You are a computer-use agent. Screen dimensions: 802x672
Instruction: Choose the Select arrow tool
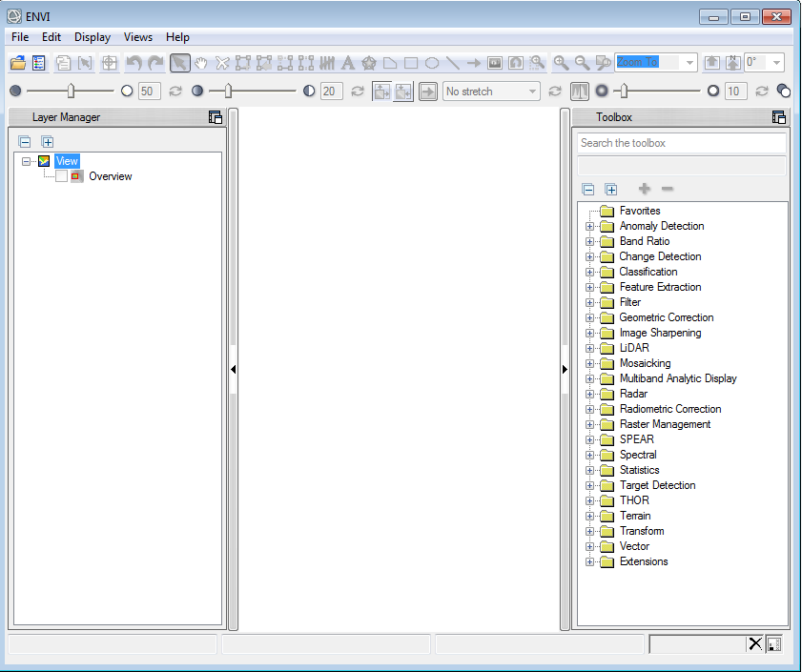180,63
